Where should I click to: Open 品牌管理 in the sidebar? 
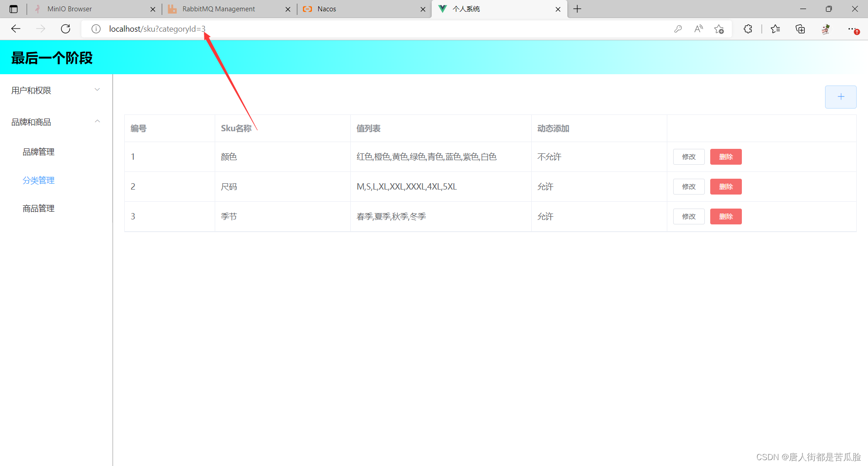tap(56, 152)
